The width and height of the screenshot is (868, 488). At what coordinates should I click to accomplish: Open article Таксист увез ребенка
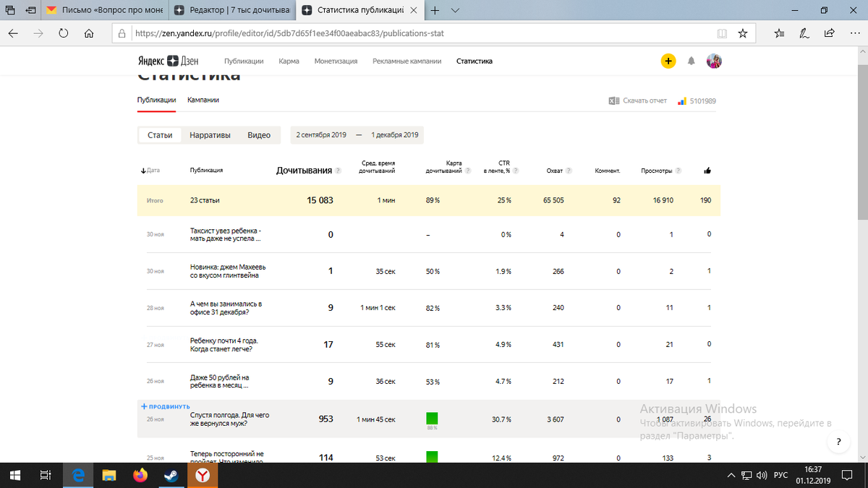click(226, 234)
